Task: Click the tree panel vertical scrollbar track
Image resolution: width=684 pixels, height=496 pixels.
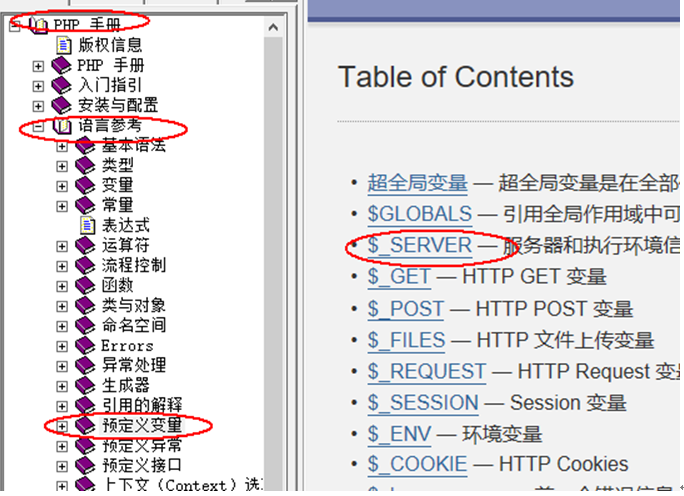Action: point(273,262)
